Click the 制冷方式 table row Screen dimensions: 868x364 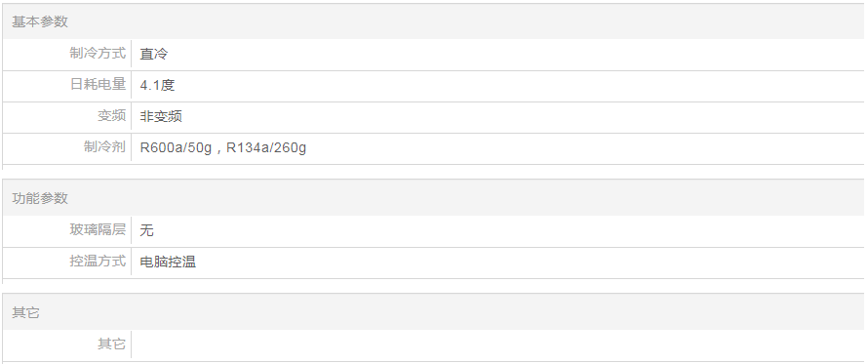point(433,55)
